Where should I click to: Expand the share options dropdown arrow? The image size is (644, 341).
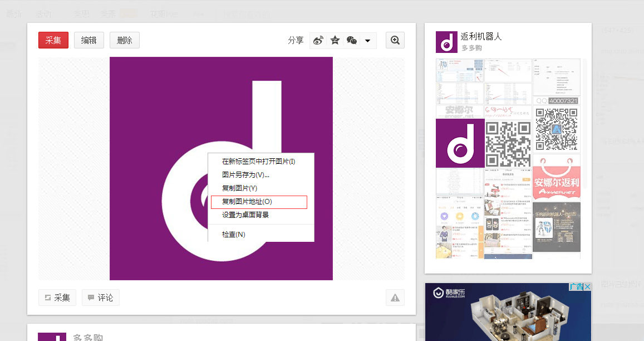coord(367,41)
